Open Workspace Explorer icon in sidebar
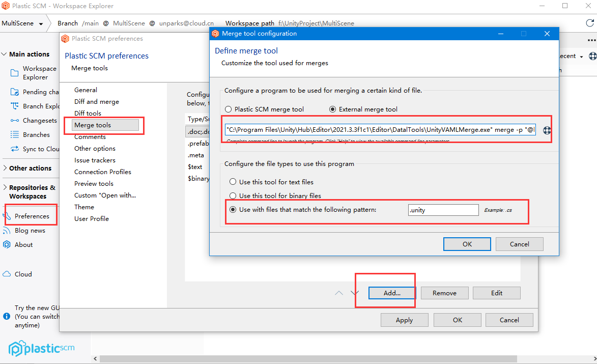Screen dimensions: 597x364 14,73
